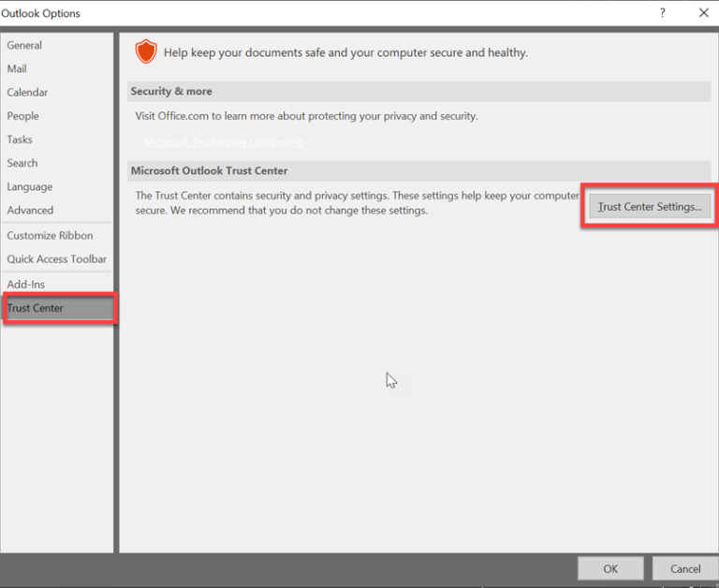Close the Outlook Options dialog
This screenshot has width=719, height=588.
(704, 13)
